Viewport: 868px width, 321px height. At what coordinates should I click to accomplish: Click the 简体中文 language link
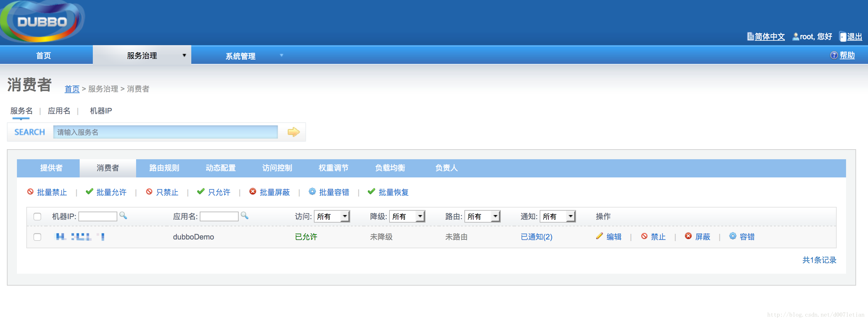click(770, 36)
